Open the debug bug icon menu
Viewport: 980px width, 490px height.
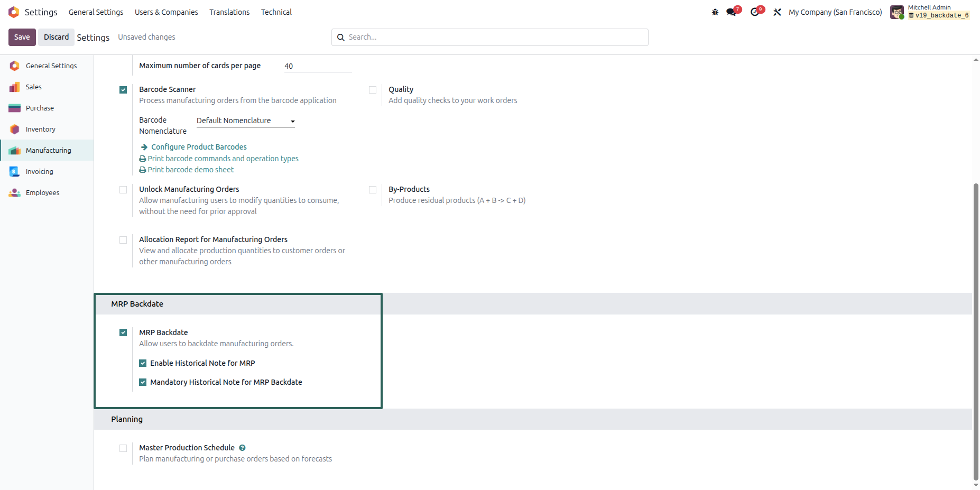(x=715, y=12)
